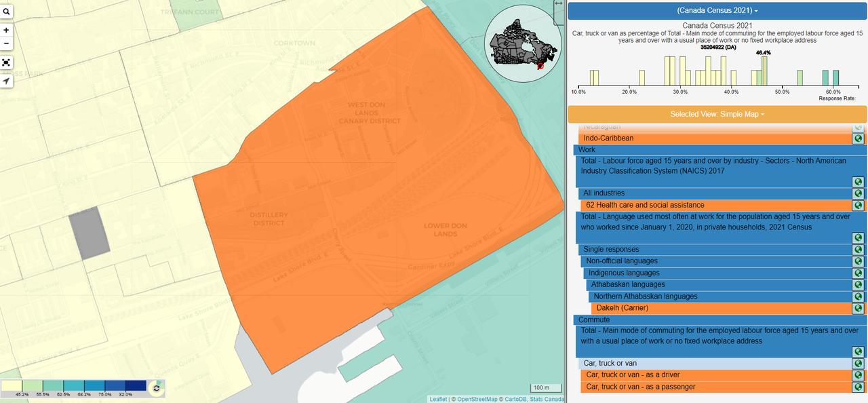Toggle fullscreen map view
The height and width of the screenshot is (403, 868).
[6, 62]
